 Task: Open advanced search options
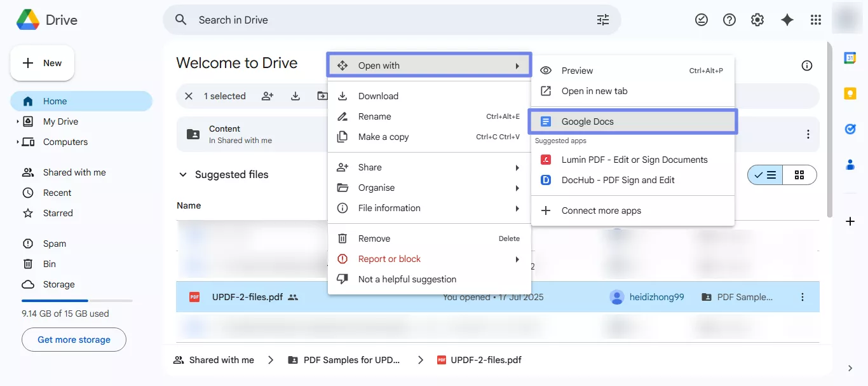coord(602,20)
